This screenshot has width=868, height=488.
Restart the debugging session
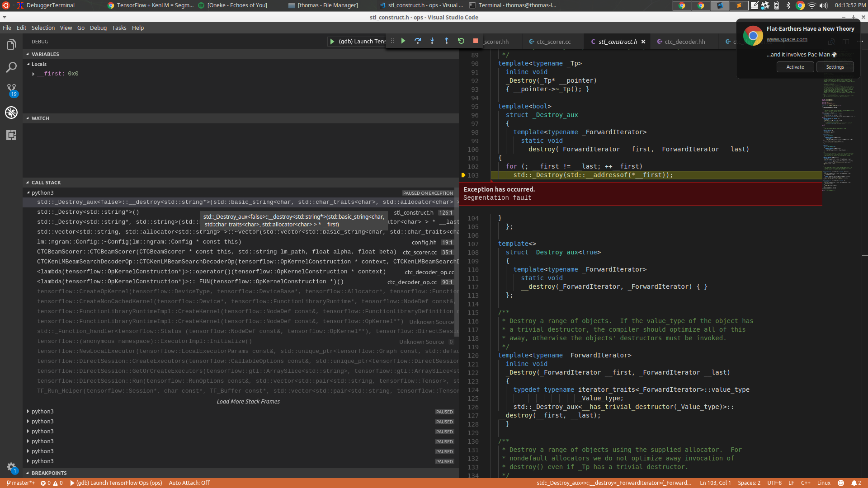coord(461,41)
